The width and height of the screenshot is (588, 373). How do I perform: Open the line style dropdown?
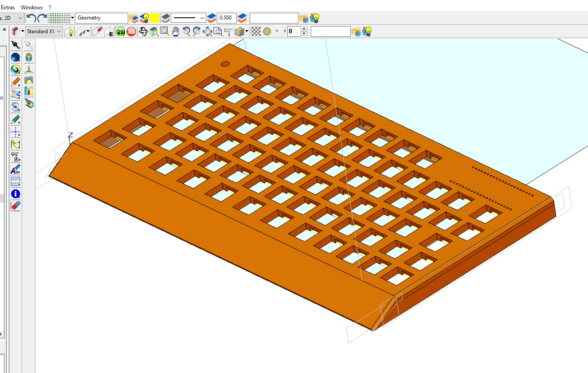[188, 18]
